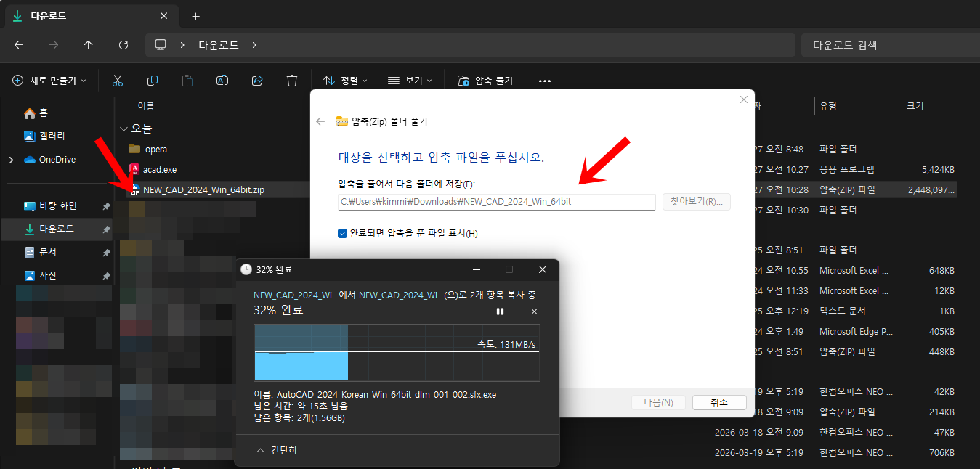This screenshot has width=980, height=469.
Task: Collapse copy details with 간단히 chevron
Action: click(261, 450)
